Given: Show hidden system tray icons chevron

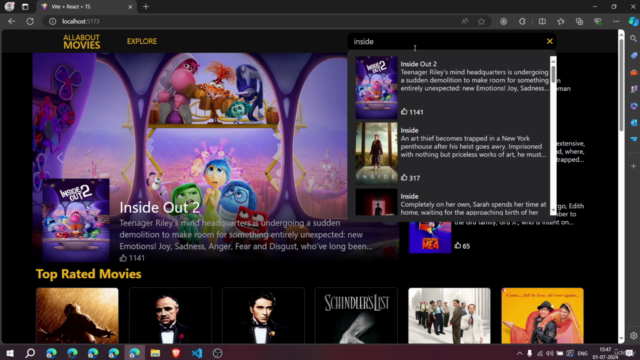Looking at the screenshot, I should pyautogui.click(x=519, y=353).
